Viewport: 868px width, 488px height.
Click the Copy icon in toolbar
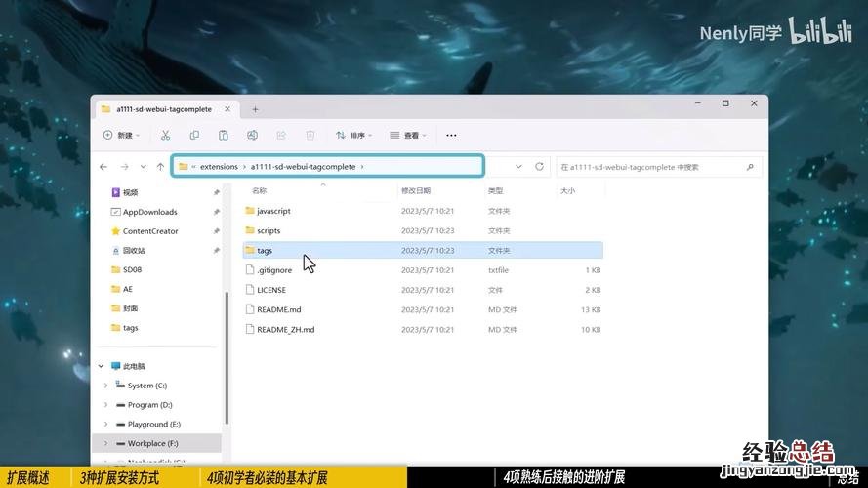[x=194, y=135]
